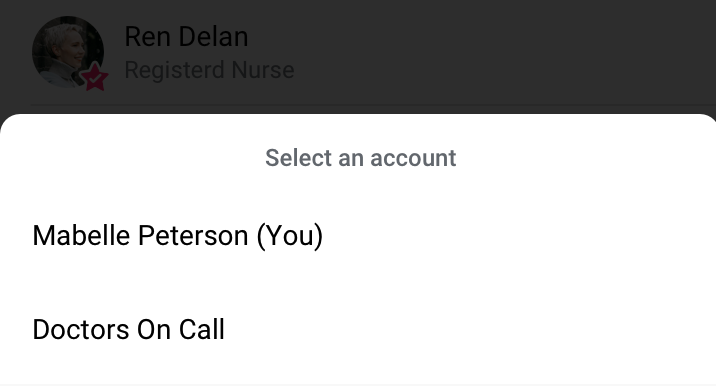Tap the checkmark inside the star badge
The height and width of the screenshot is (386, 716).
[x=95, y=79]
